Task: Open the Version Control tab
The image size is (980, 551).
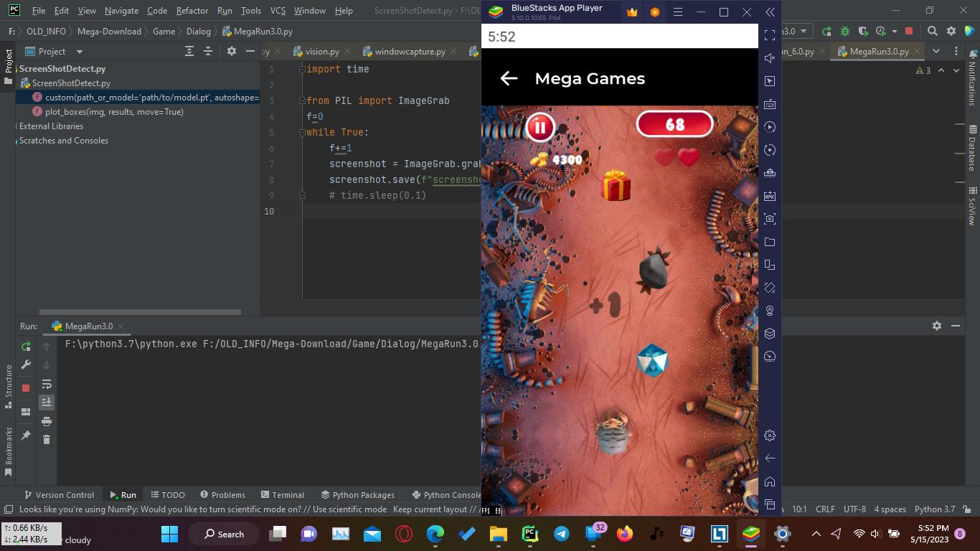Action: [59, 495]
